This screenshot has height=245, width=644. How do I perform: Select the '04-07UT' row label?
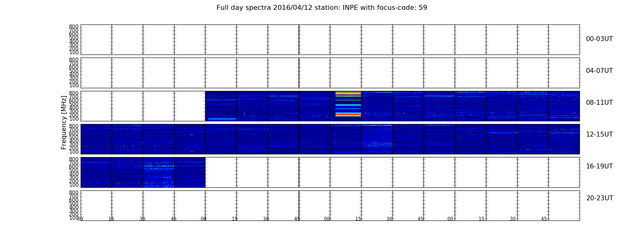[599, 71]
